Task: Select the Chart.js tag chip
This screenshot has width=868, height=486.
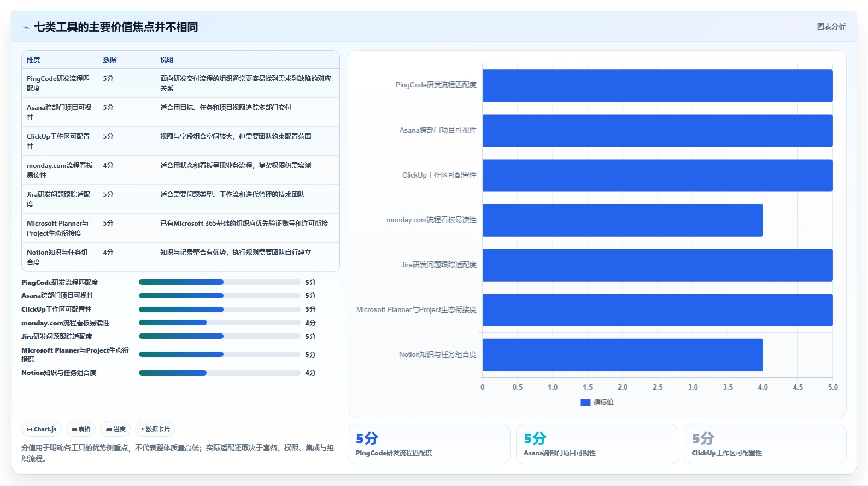Action: point(42,429)
